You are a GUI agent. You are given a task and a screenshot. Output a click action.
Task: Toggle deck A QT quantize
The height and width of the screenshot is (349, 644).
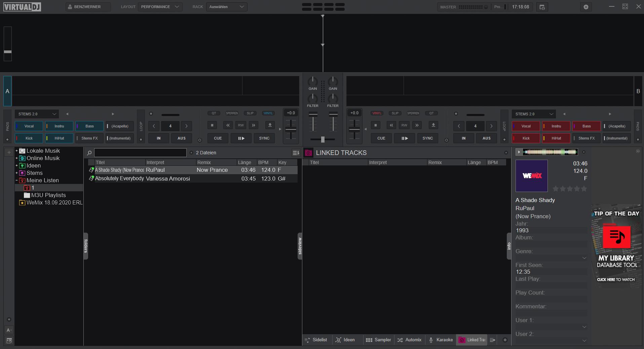[x=214, y=113]
